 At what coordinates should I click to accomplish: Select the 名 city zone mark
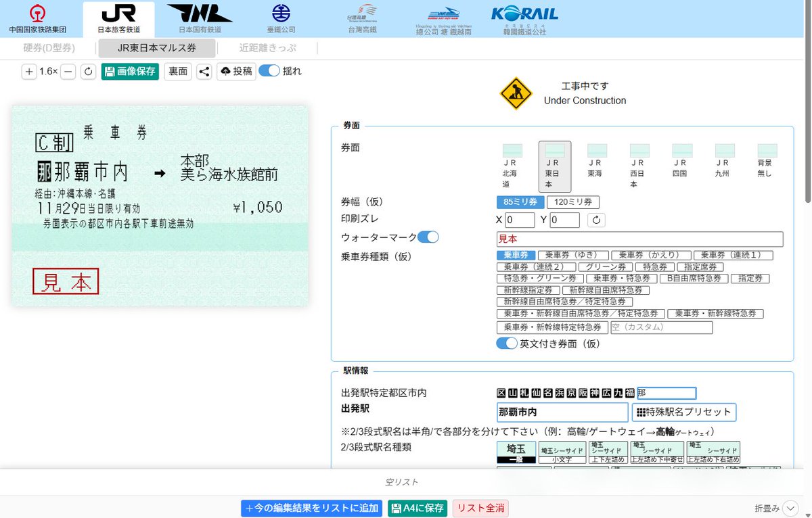click(548, 393)
